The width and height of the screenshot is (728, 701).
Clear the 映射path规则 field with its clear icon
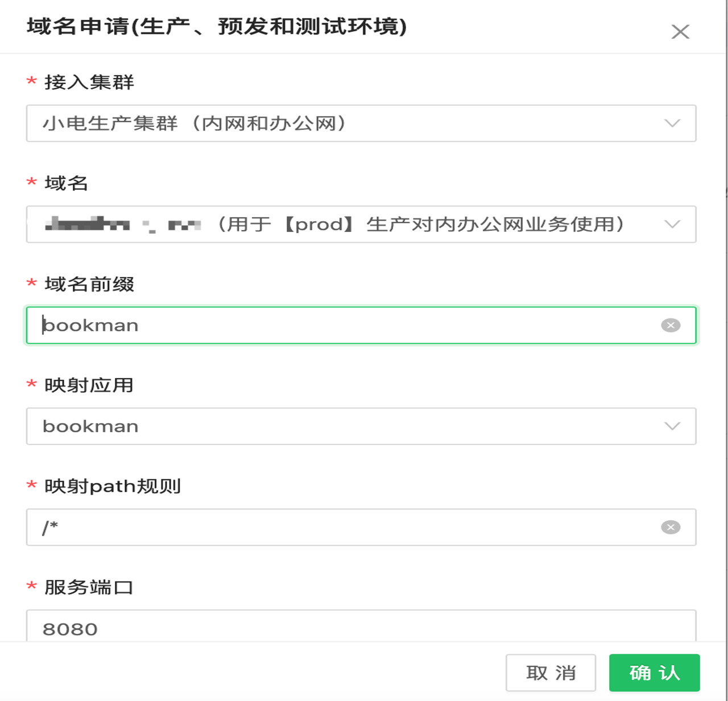[671, 528]
